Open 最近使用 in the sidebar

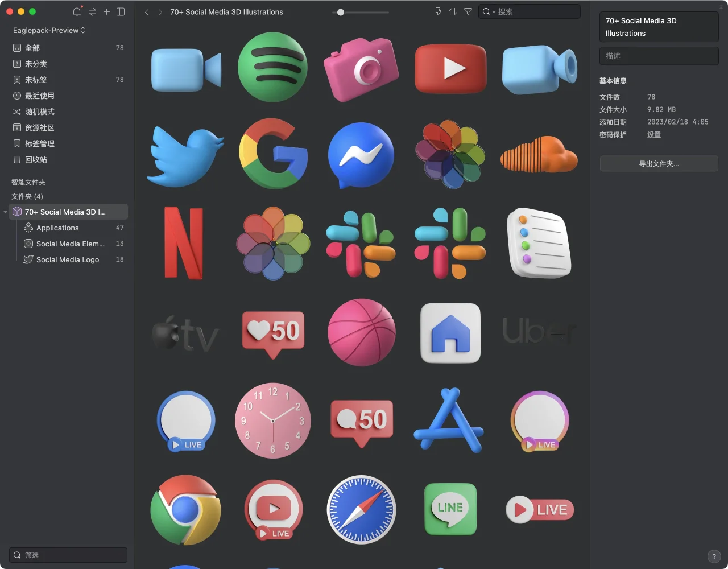tap(68, 96)
